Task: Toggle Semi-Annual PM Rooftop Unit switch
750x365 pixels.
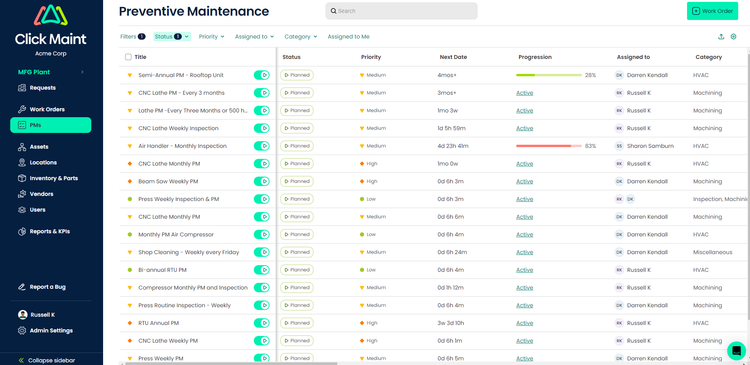Action: 262,75
